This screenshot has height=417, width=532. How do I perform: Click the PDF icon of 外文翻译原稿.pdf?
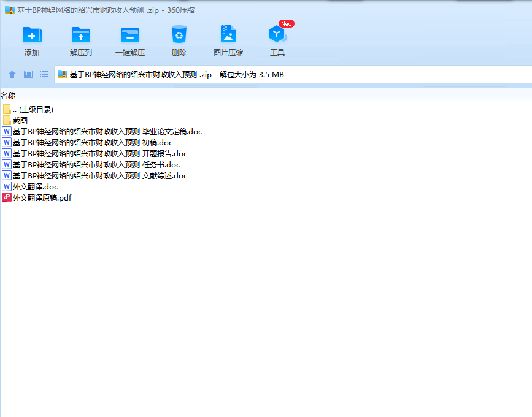click(7, 197)
